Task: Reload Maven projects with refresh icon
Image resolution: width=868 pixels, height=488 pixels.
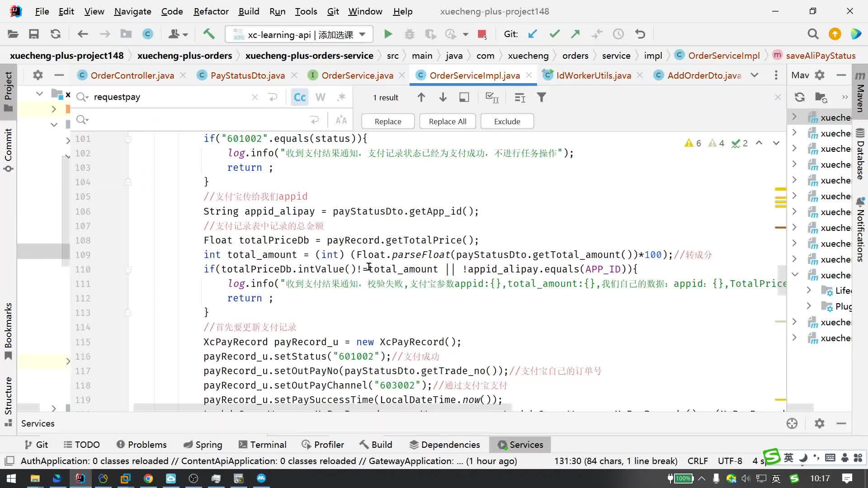Action: pos(799,97)
